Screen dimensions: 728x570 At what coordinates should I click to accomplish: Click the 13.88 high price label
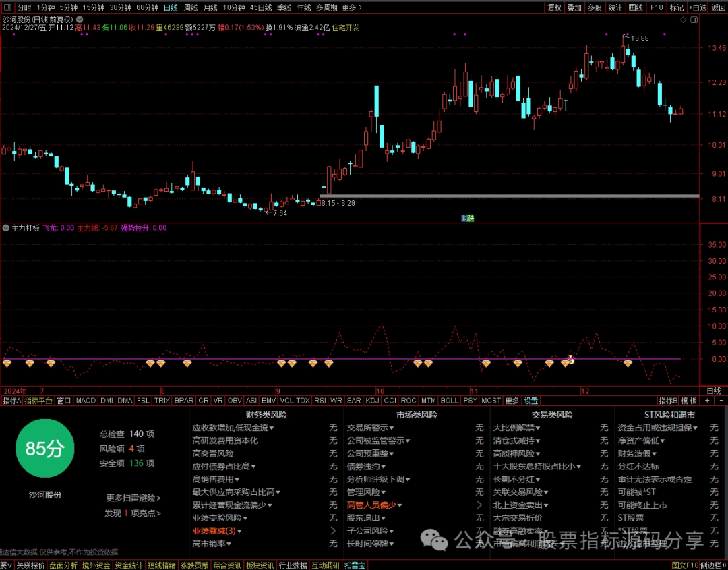pyautogui.click(x=640, y=38)
